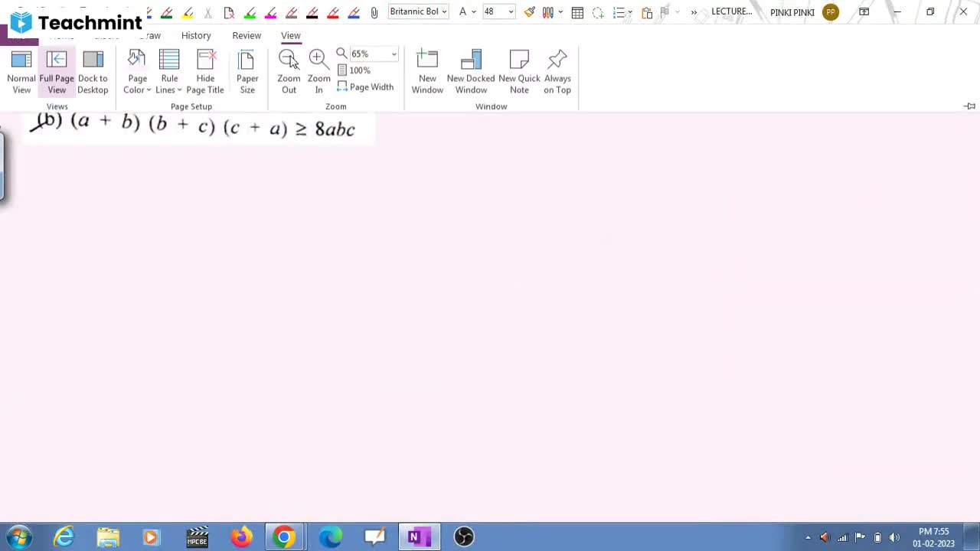This screenshot has width=980, height=551.
Task: Open the Rule Lines dropdown
Action: [x=169, y=73]
